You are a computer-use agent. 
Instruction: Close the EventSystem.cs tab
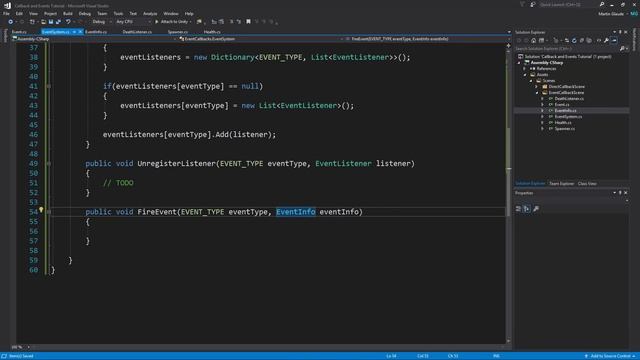80,32
